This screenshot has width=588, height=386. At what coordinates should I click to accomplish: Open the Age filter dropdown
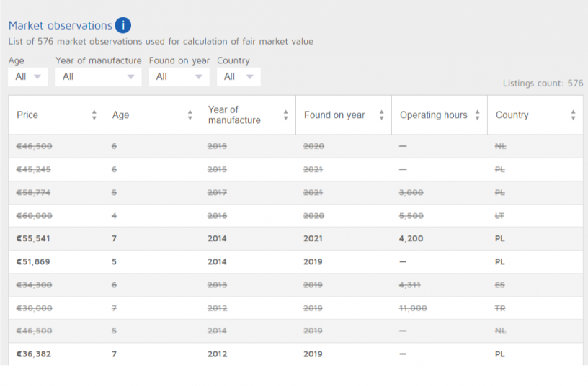point(28,77)
